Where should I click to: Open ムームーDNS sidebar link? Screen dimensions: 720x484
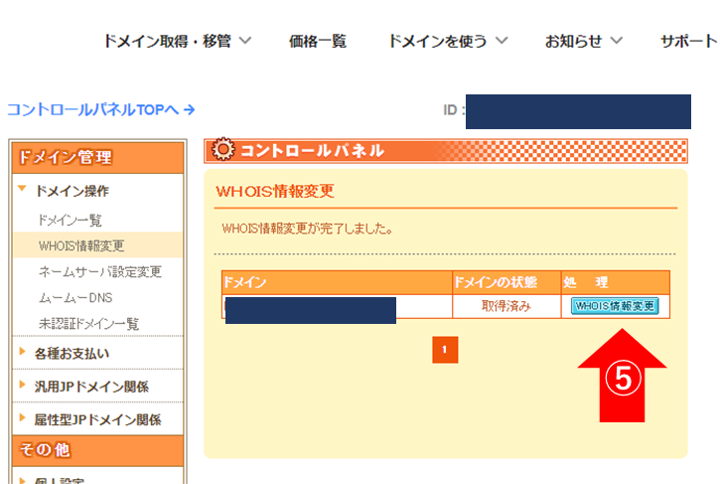76,298
